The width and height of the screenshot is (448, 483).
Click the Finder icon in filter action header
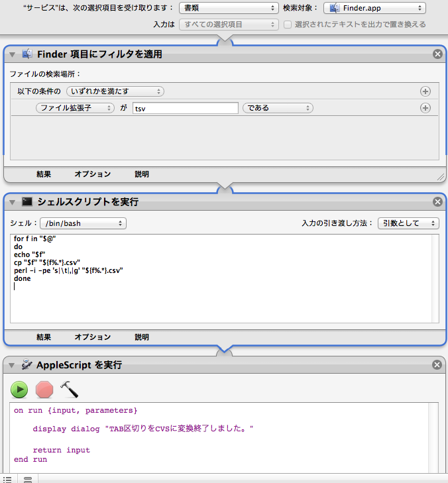(27, 54)
